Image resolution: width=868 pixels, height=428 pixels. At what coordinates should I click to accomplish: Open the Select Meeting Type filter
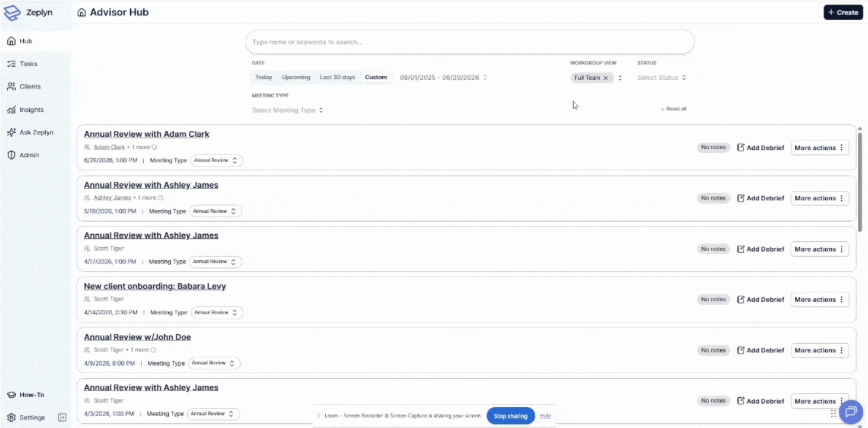pyautogui.click(x=288, y=110)
